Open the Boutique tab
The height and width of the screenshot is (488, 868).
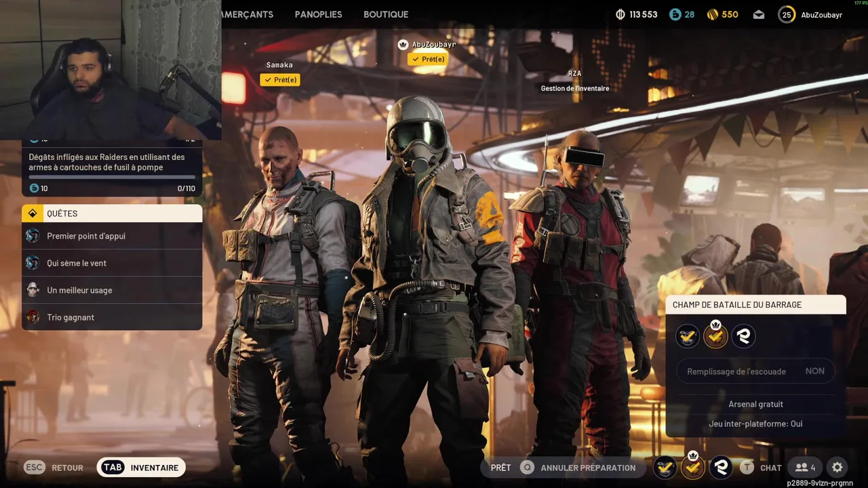pyautogui.click(x=386, y=14)
